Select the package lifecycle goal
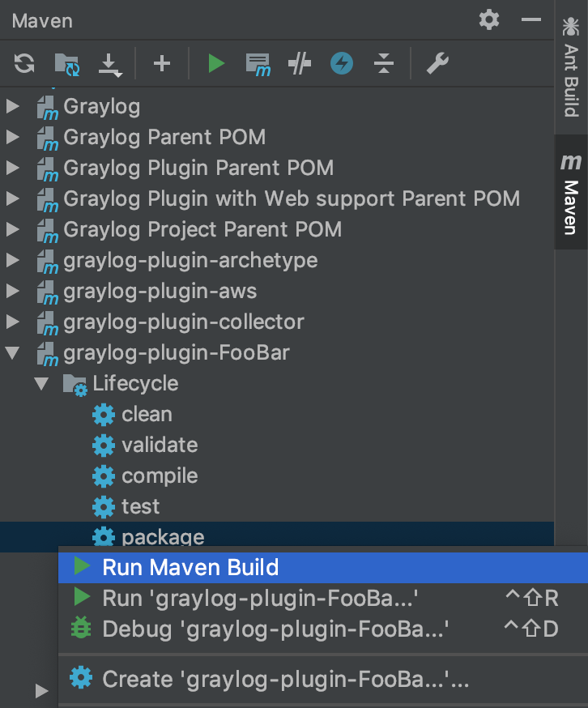This screenshot has height=708, width=588. coord(163,537)
